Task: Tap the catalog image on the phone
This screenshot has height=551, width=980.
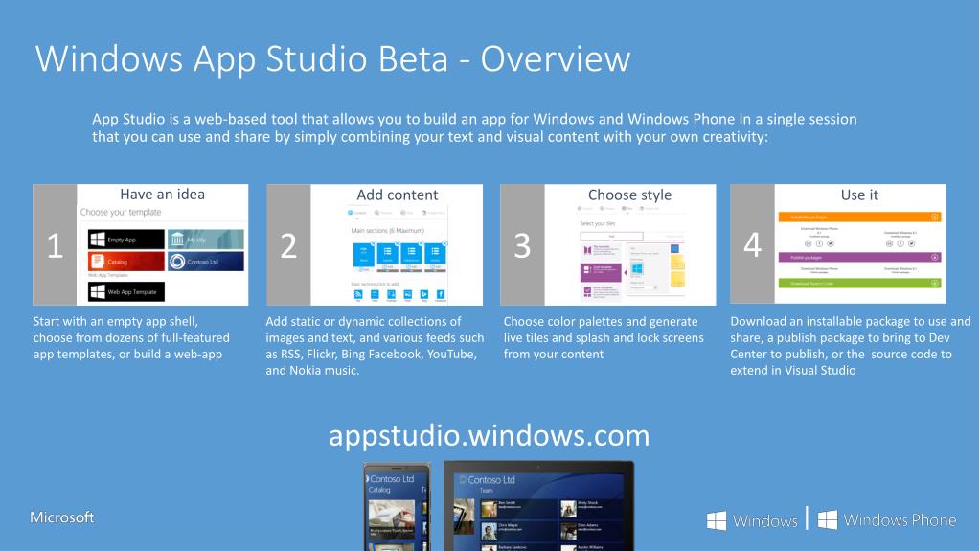Action: coord(391,517)
